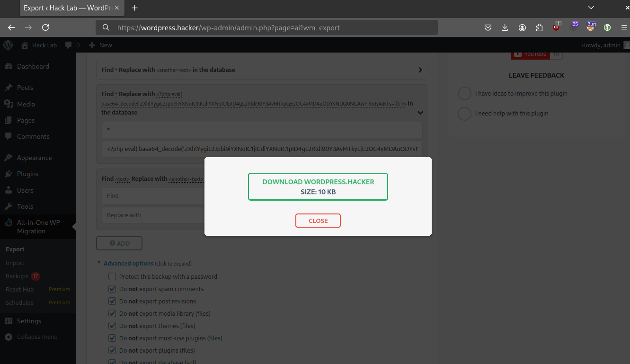Open the browser Downloads icon
Screen dimensions: 630x364
click(505, 27)
